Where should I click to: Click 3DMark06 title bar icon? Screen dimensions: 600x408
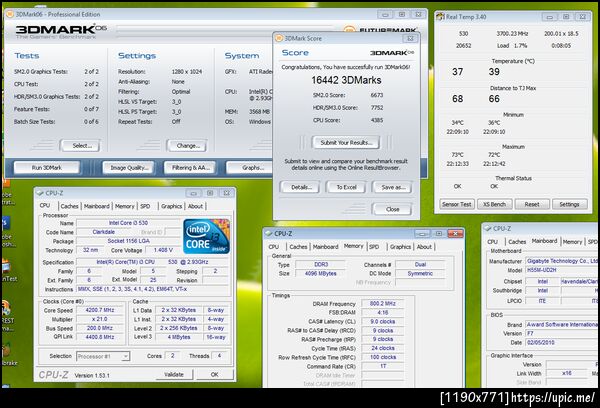click(10, 14)
